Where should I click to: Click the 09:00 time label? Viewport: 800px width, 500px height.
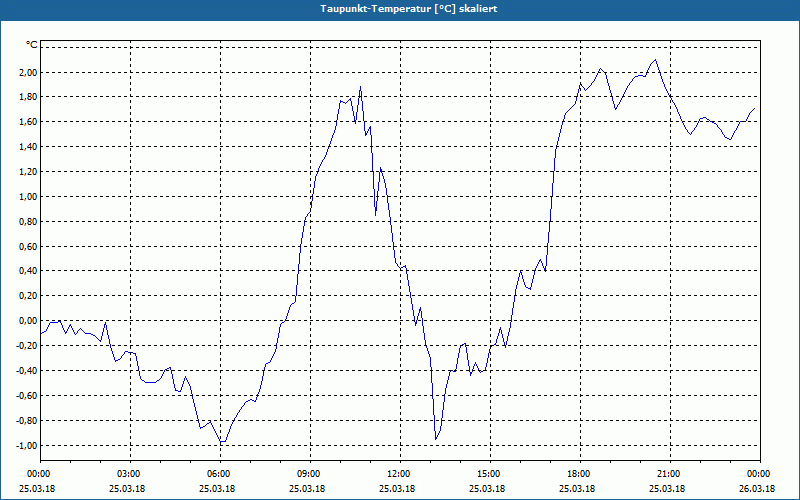click(310, 474)
